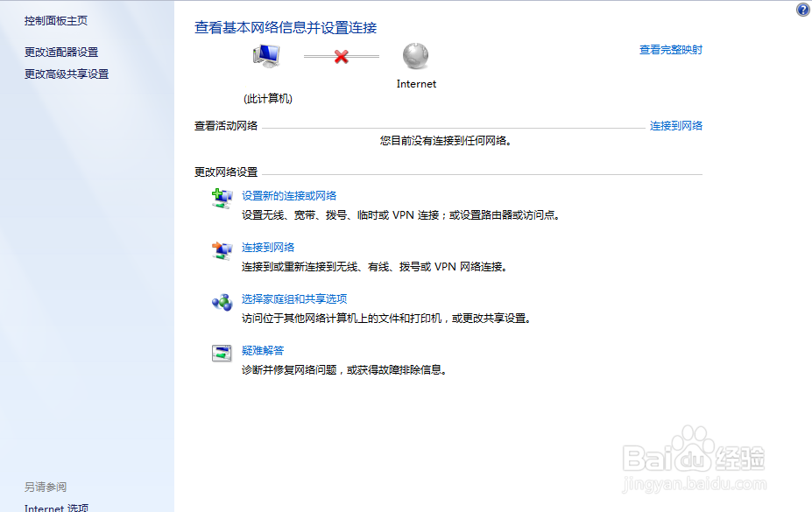Click the Internet globe icon in network map
Viewport: 812px width, 512px height.
pos(415,55)
